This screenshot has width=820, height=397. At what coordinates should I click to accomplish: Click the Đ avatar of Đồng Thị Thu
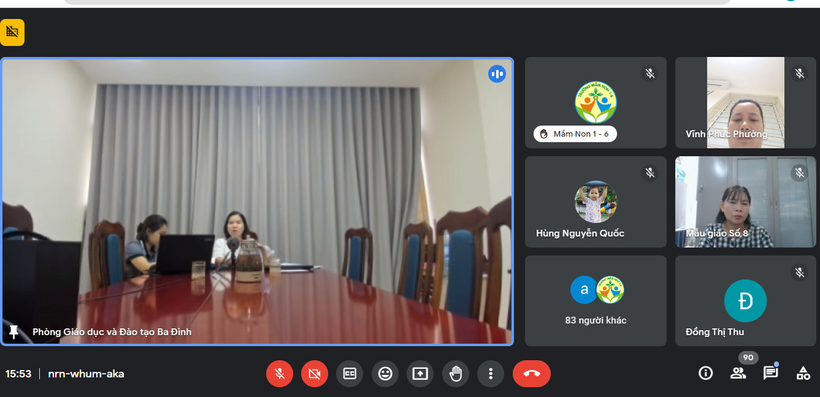745,301
